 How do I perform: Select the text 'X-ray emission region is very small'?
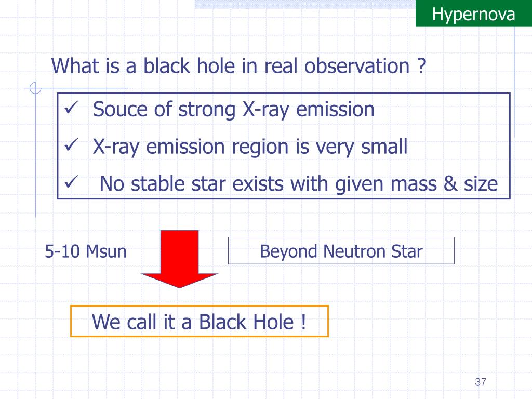pyautogui.click(x=250, y=147)
